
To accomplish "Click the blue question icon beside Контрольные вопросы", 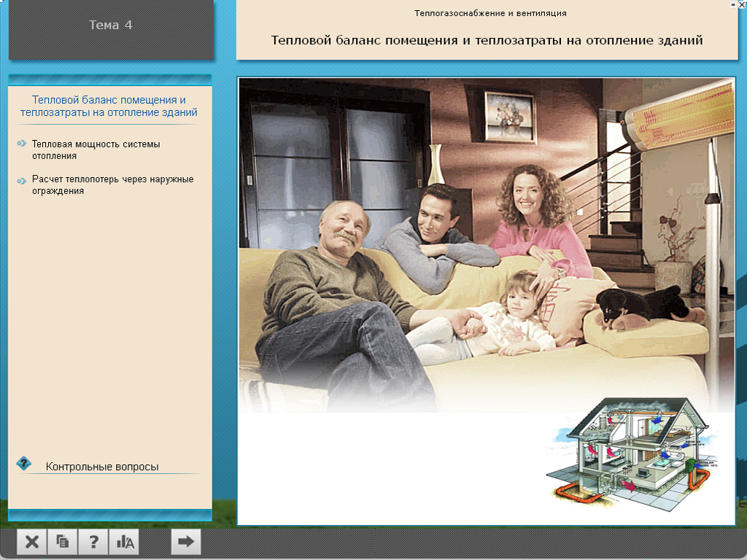I will tap(24, 464).
